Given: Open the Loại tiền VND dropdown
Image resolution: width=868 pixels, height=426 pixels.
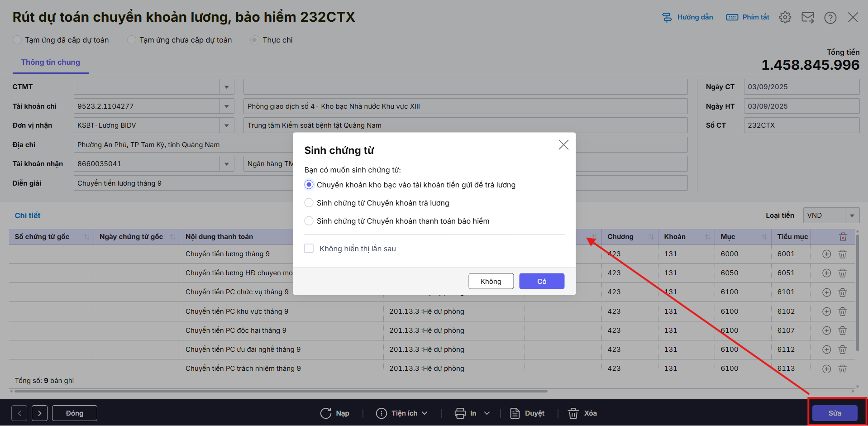Looking at the screenshot, I should tap(852, 215).
